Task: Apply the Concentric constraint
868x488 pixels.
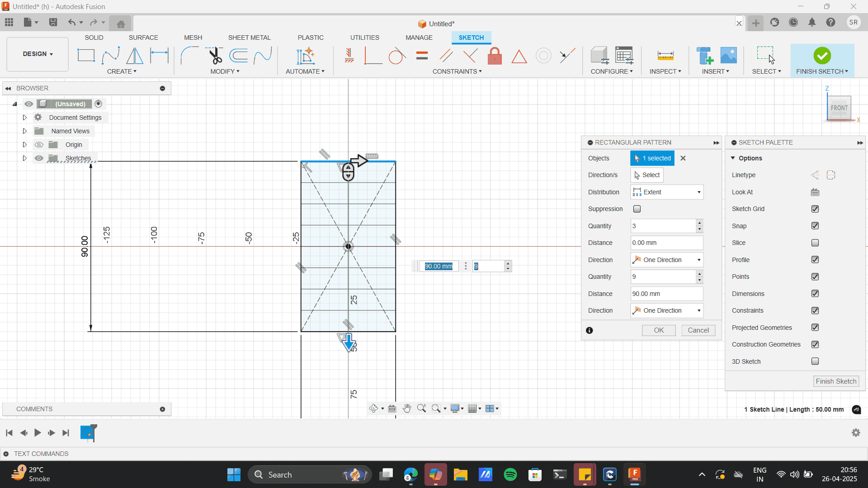Action: pyautogui.click(x=543, y=56)
